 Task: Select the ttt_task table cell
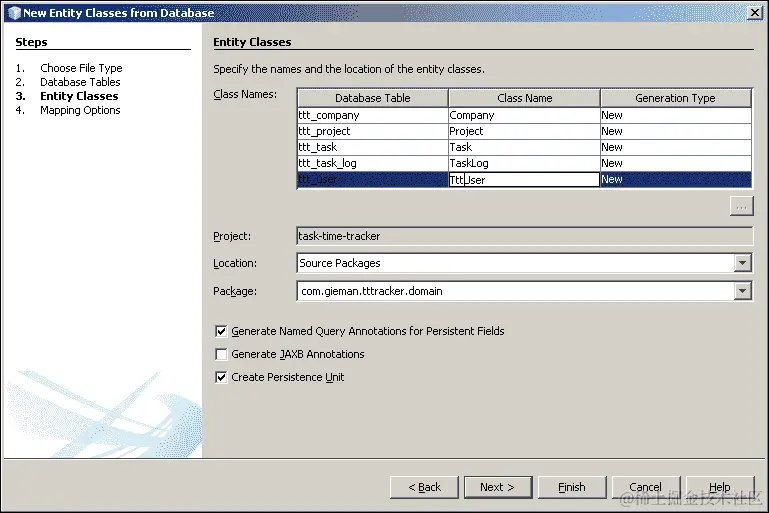point(373,147)
